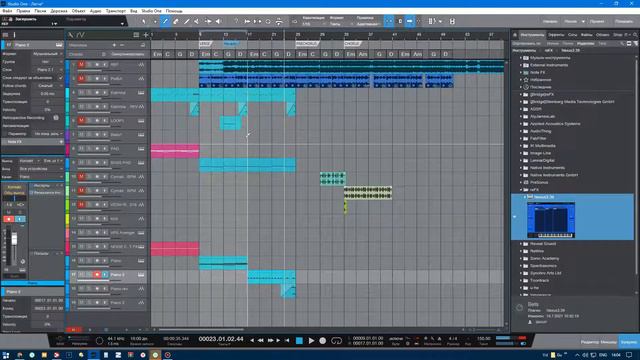Collapse the reFX folder in the browser
The height and width of the screenshot is (360, 640).
pyautogui.click(x=521, y=190)
